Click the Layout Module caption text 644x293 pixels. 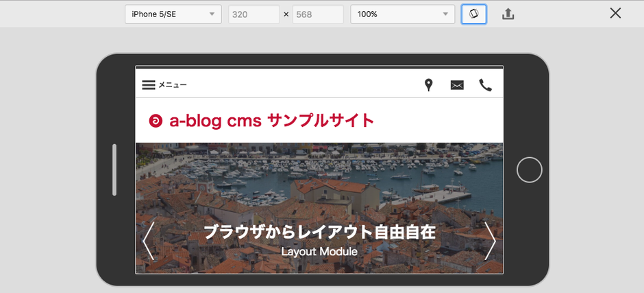pyautogui.click(x=319, y=252)
